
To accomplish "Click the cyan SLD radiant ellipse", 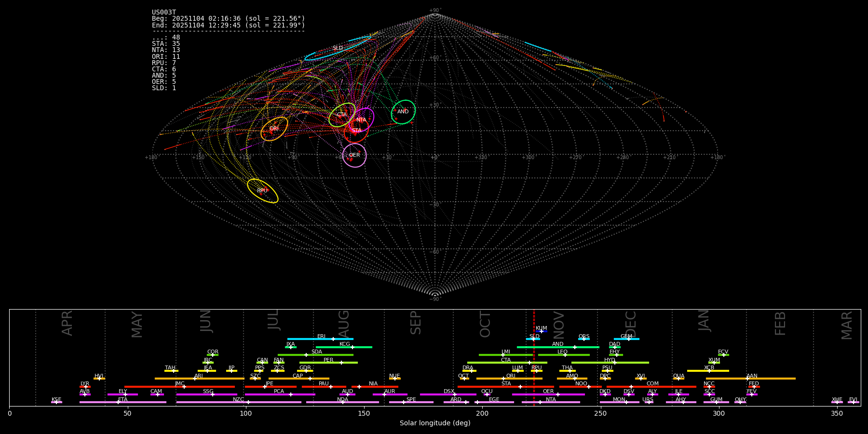I will (x=338, y=48).
